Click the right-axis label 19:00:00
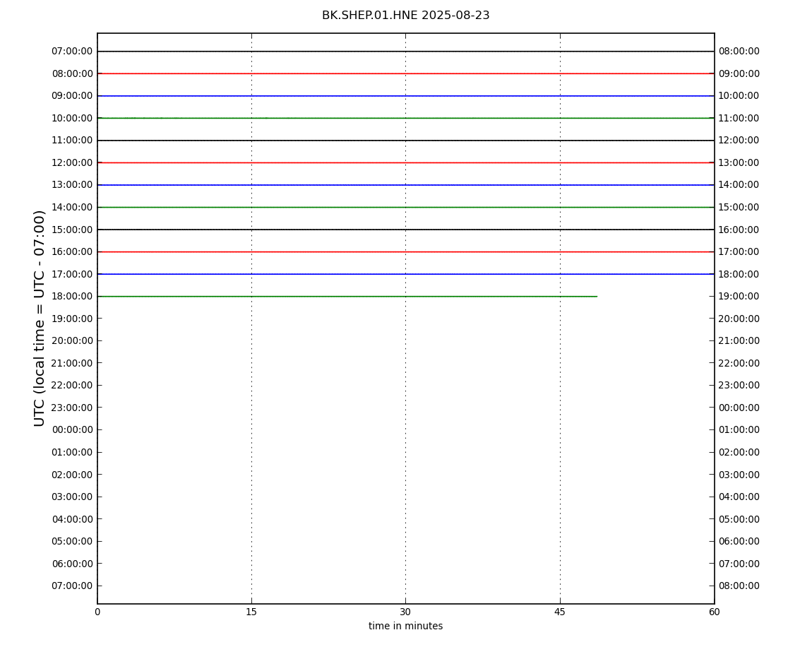This screenshot has width=812, height=671. [739, 297]
